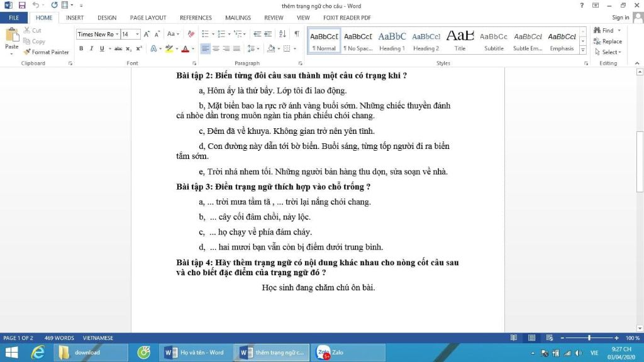
Task: Increase the paragraph indent
Action: 268,34
